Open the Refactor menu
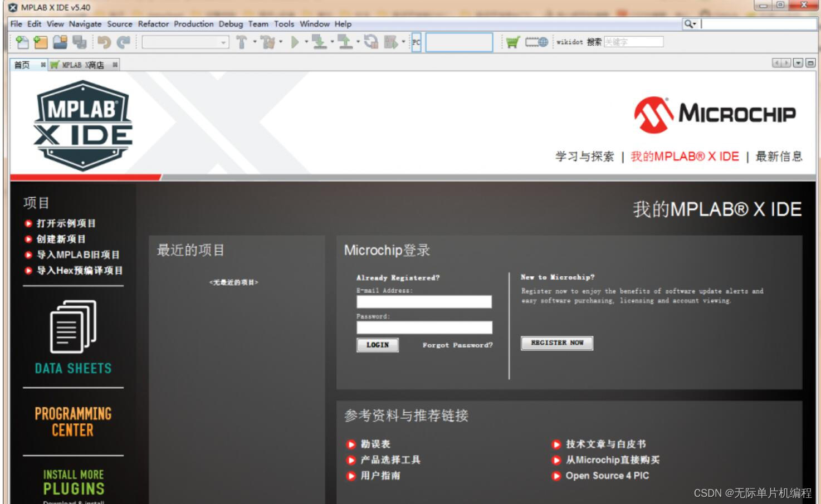 153,24
